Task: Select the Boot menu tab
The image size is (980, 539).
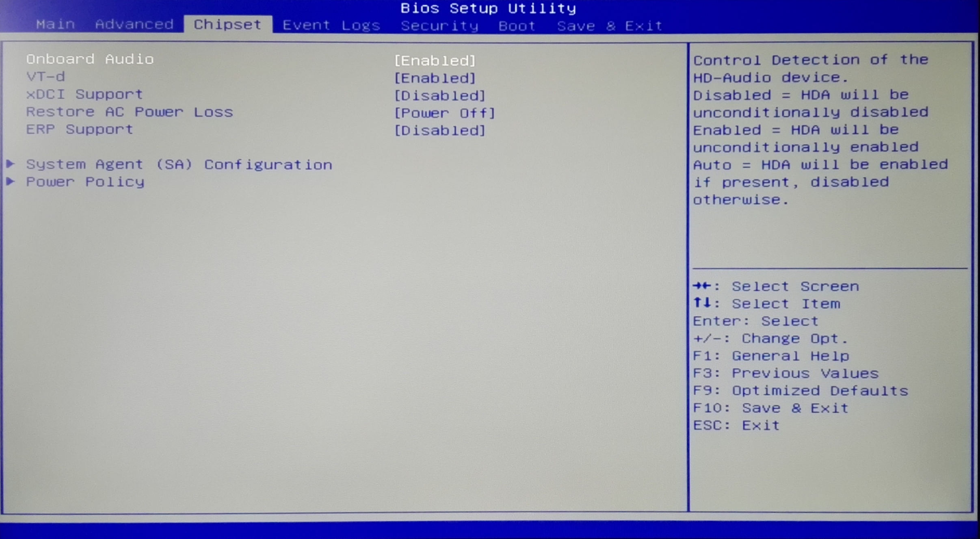Action: pyautogui.click(x=517, y=25)
